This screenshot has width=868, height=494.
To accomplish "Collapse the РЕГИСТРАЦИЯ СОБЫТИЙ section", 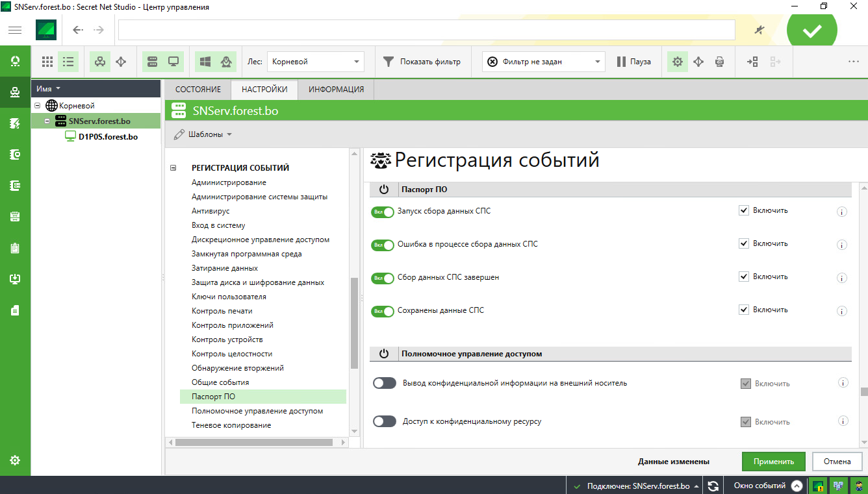I will tap(173, 167).
